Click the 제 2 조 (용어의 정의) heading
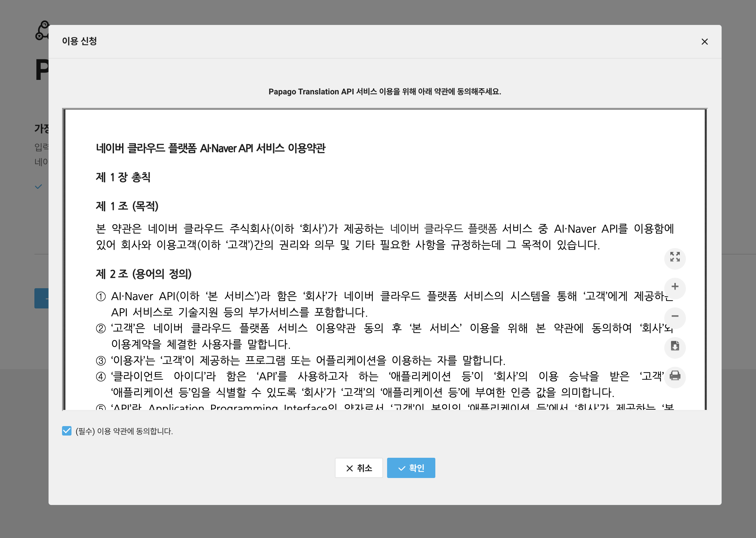This screenshot has width=756, height=538. [144, 274]
